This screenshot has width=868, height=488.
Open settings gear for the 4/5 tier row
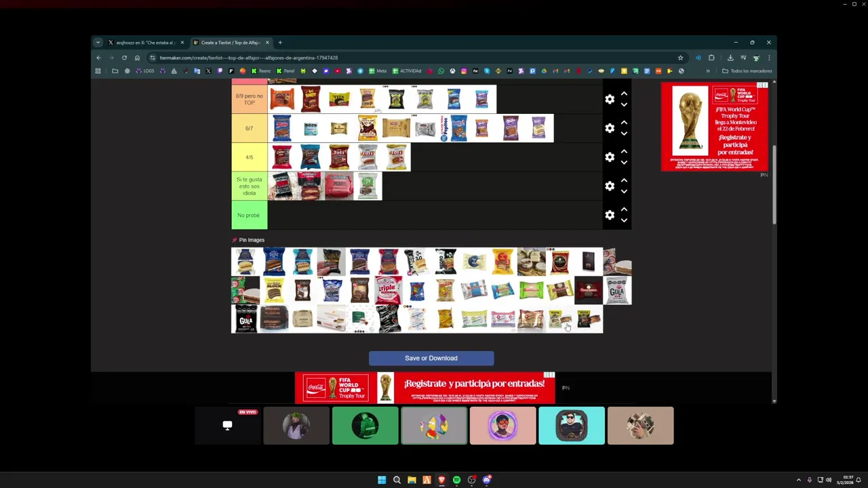[610, 157]
